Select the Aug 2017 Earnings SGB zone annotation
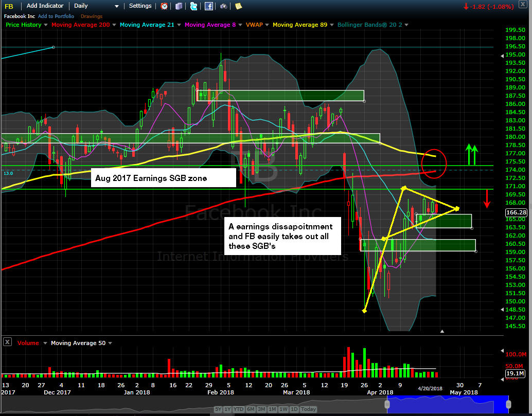 click(164, 178)
